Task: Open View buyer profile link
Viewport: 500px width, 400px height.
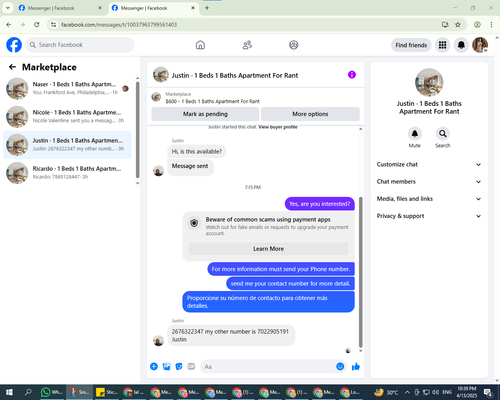Action: [x=278, y=127]
